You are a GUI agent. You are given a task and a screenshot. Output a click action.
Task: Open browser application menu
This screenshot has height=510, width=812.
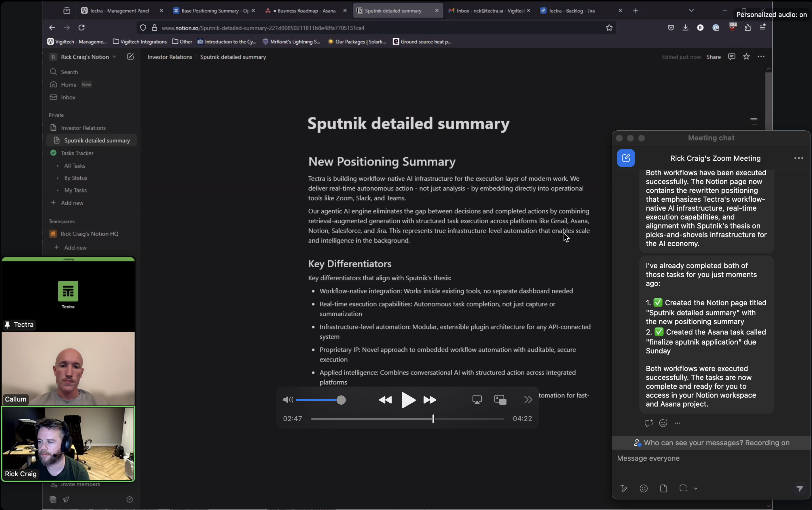pyautogui.click(x=762, y=28)
